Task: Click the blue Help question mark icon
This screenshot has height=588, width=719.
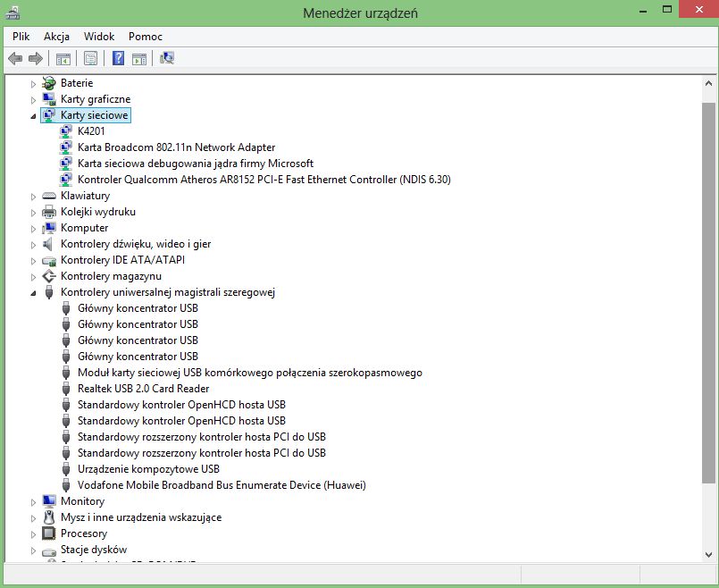Action: [118, 59]
